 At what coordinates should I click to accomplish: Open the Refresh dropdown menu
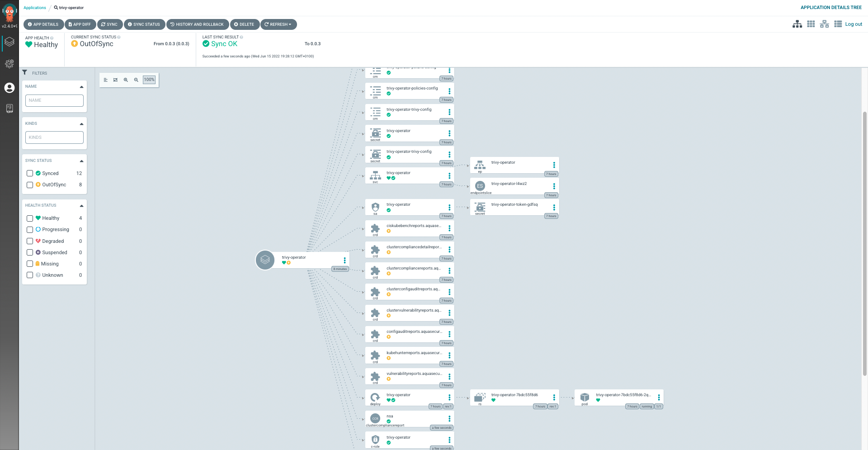(278, 24)
